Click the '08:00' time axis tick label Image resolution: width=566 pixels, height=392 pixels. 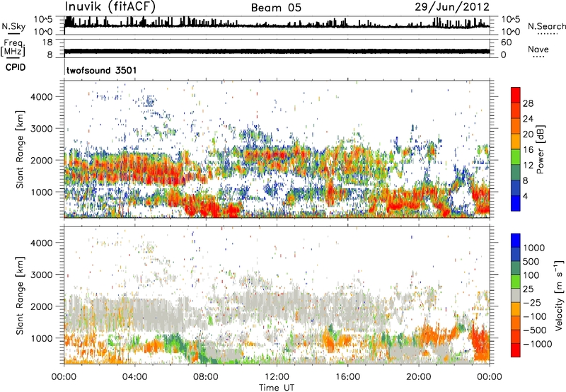[x=206, y=377]
